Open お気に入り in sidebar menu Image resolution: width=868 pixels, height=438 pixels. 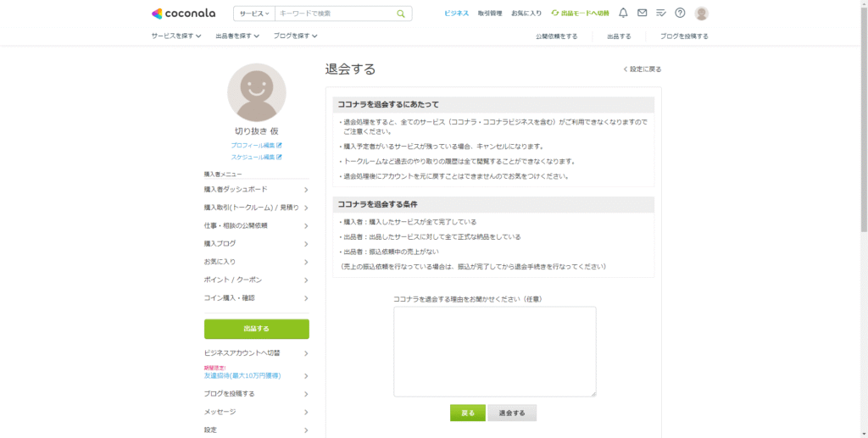click(256, 262)
